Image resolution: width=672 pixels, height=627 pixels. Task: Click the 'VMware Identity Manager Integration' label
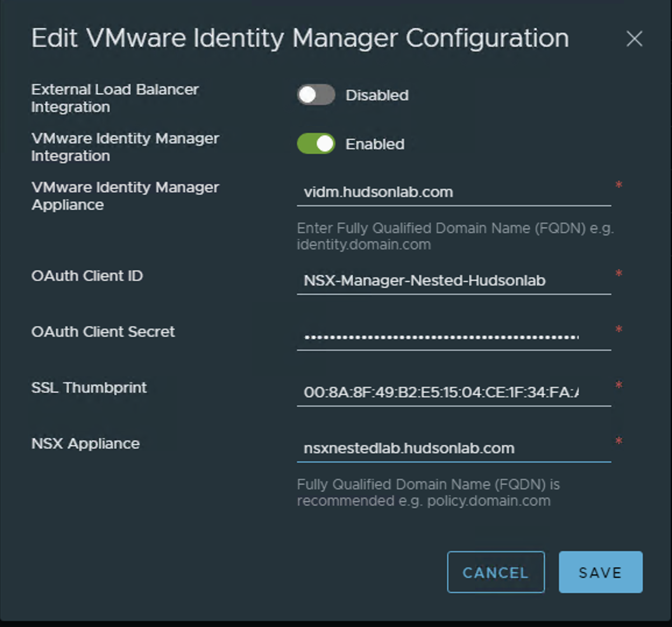(x=125, y=147)
